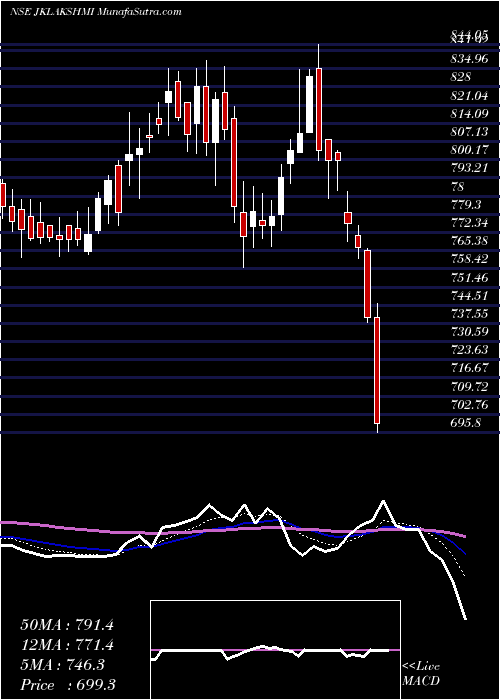Click the 730.59 price axis label
The height and width of the screenshot is (700, 500).
469,332
